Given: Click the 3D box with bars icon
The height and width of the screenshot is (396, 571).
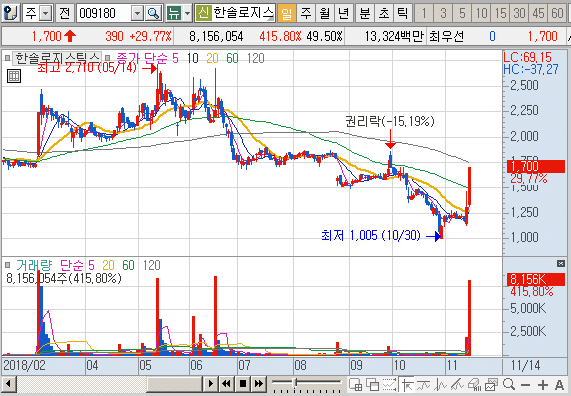Looking at the screenshot, I should (474, 384).
